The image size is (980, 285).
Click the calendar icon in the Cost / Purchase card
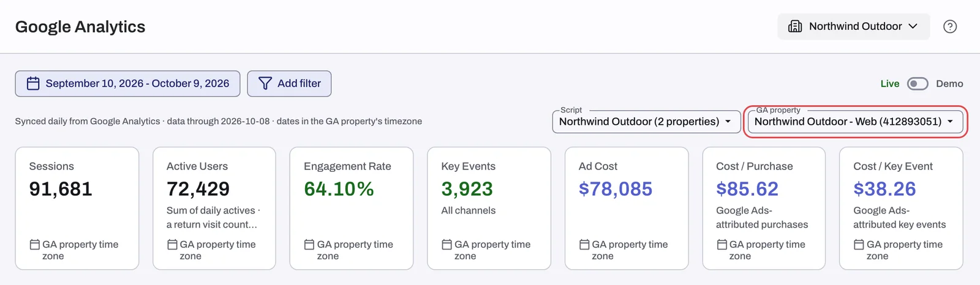(722, 245)
